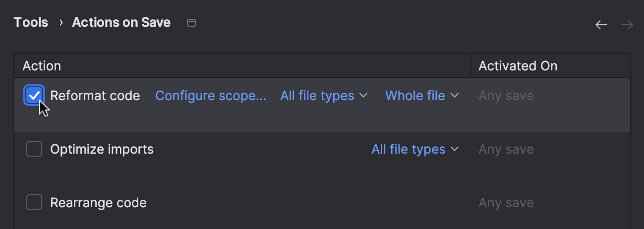Click Any save in the Reformat code row
644x229 pixels.
coord(506,96)
